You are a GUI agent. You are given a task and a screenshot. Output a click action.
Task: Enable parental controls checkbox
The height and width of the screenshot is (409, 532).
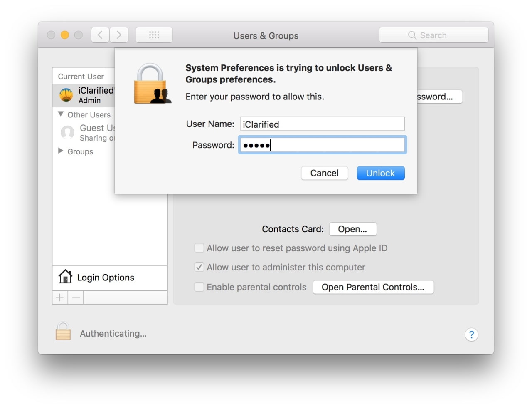coord(199,287)
